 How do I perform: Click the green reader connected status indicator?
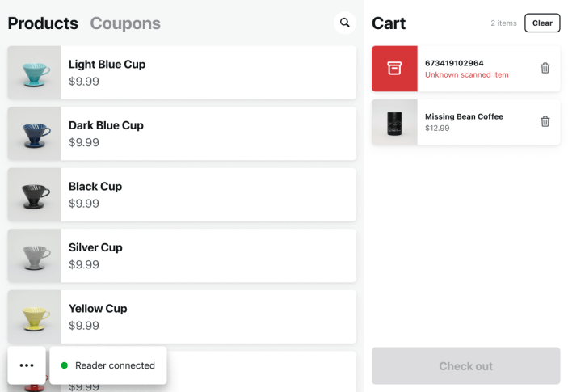point(65,365)
